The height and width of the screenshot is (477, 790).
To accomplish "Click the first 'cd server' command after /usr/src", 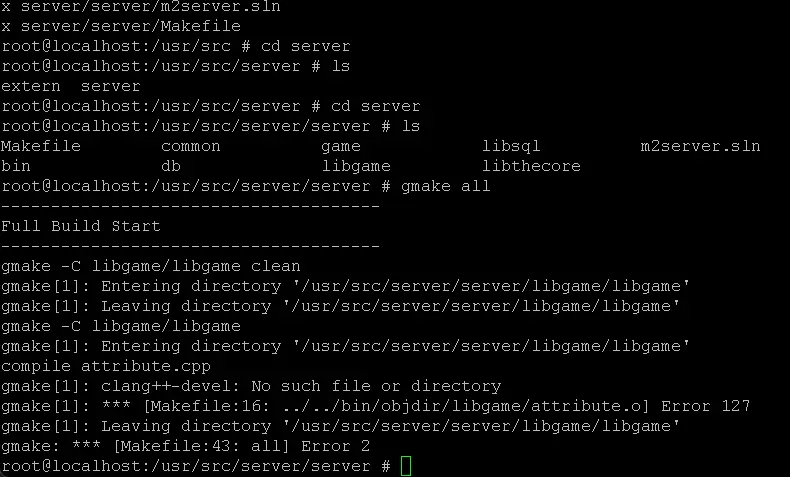I will tap(305, 46).
